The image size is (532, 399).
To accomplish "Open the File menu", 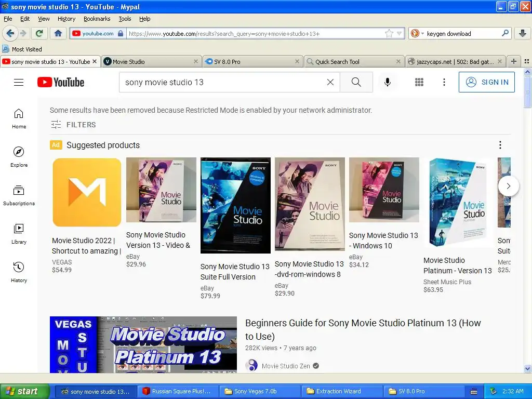I will click(x=8, y=19).
